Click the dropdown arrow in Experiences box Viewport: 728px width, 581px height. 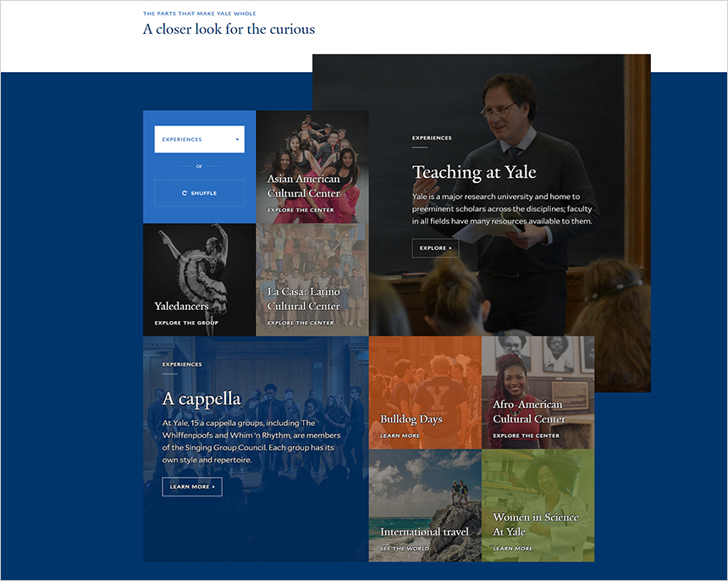[x=237, y=140]
